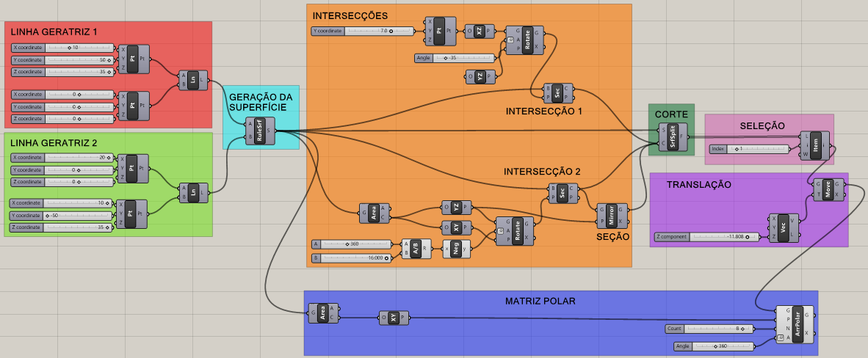Click the Count slider set to 8
Image resolution: width=868 pixels, height=358 pixels.
pyautogui.click(x=709, y=329)
